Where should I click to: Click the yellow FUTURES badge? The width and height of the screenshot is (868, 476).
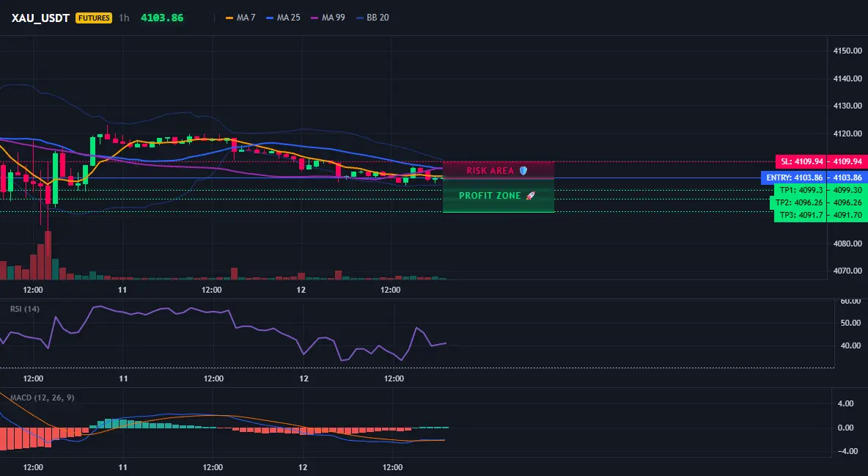tap(94, 18)
